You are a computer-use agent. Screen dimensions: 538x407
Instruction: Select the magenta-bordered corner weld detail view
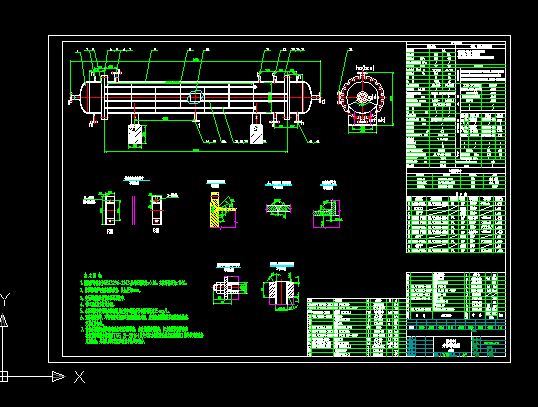coord(327,214)
